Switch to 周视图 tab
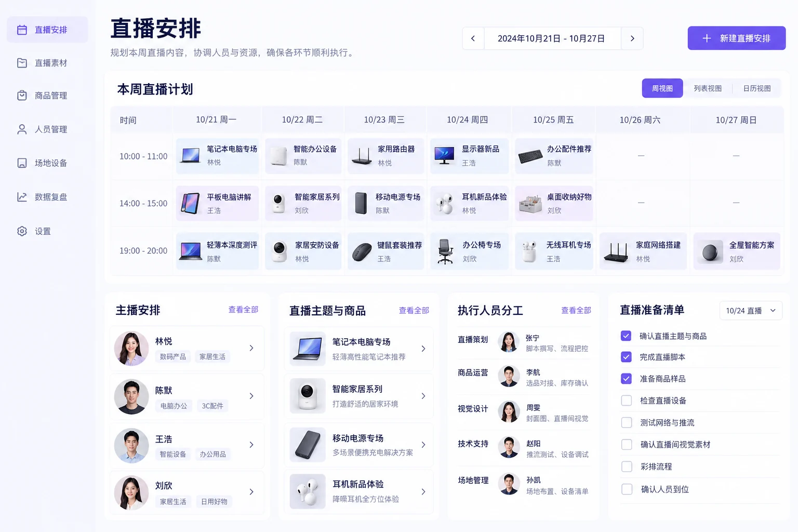 click(x=662, y=88)
